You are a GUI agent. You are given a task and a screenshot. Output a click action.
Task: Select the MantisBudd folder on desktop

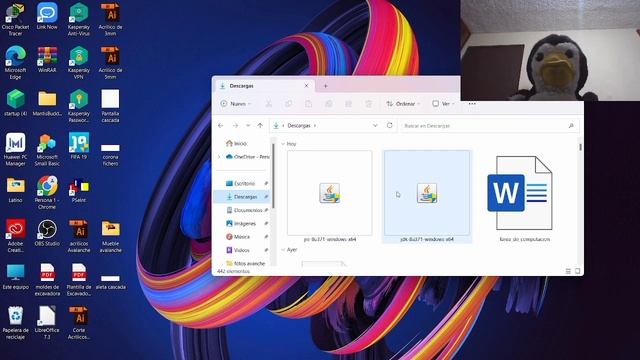coord(47,103)
